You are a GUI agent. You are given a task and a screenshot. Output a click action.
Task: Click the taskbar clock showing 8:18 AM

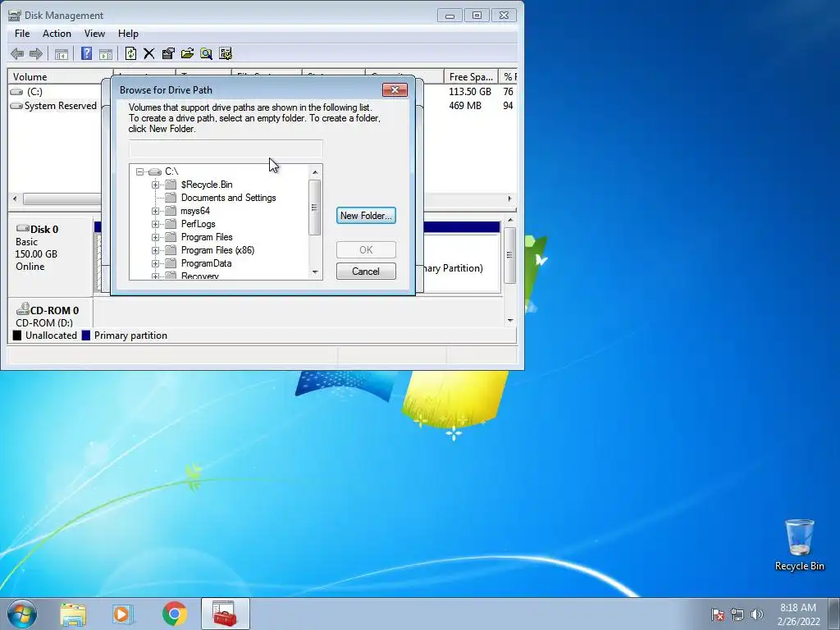[798, 614]
